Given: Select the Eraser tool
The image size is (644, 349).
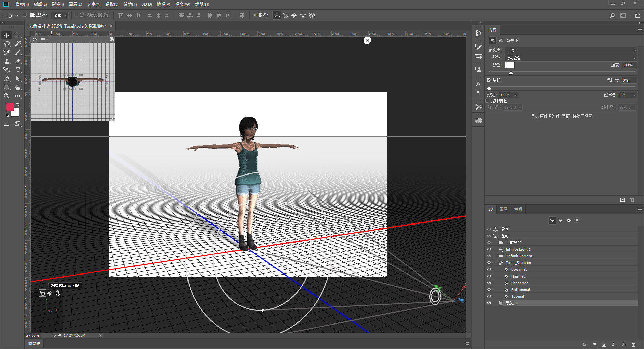Looking at the screenshot, I should pyautogui.click(x=18, y=61).
